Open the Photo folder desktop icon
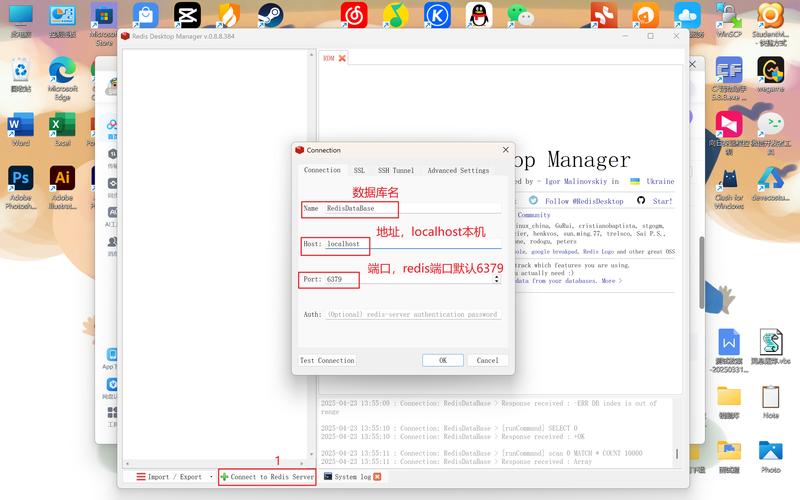The height and width of the screenshot is (500, 800). click(x=770, y=457)
